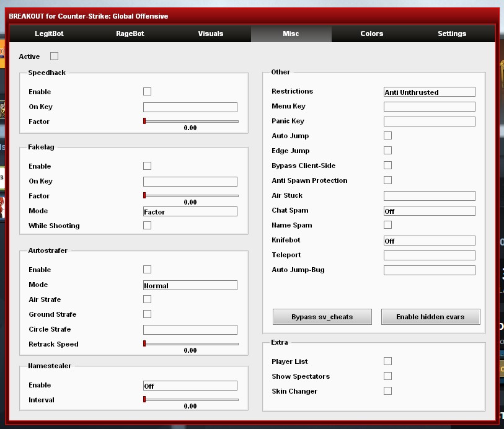504x429 pixels.
Task: Click the Bypass sv_cheats button
Action: click(x=322, y=317)
